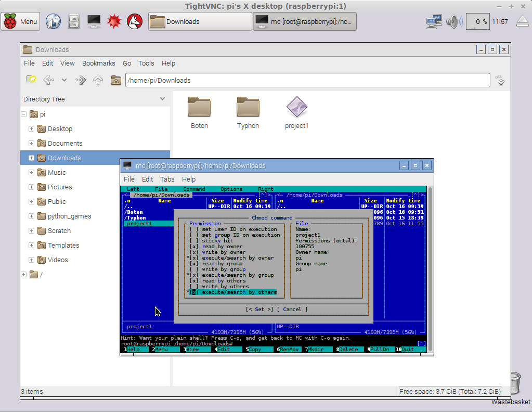Click the new tab folder star icon
Image resolution: width=532 pixels, height=412 pixels.
tap(31, 80)
